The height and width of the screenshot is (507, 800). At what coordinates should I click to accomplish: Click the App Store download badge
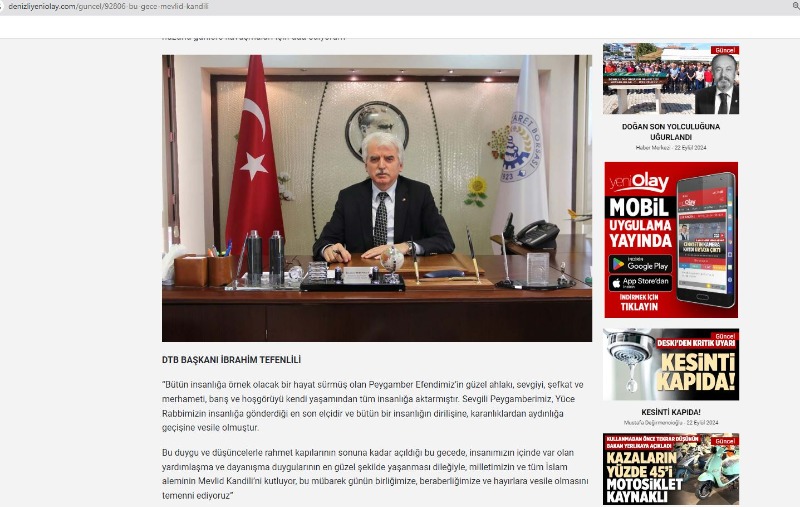(640, 283)
